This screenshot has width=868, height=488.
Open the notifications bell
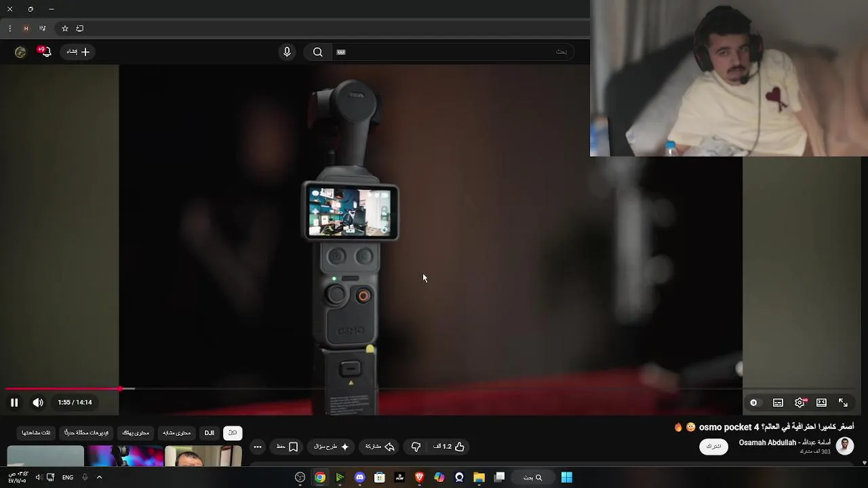coord(45,52)
